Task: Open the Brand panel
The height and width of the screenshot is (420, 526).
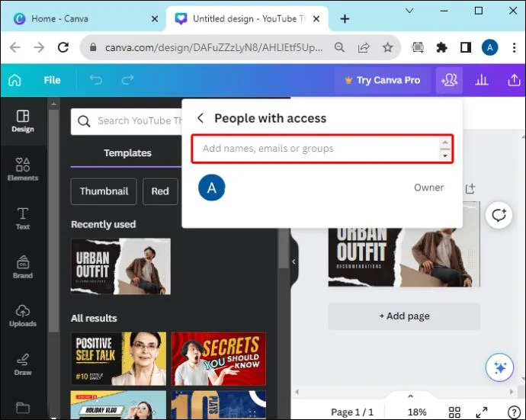Action: [23, 267]
